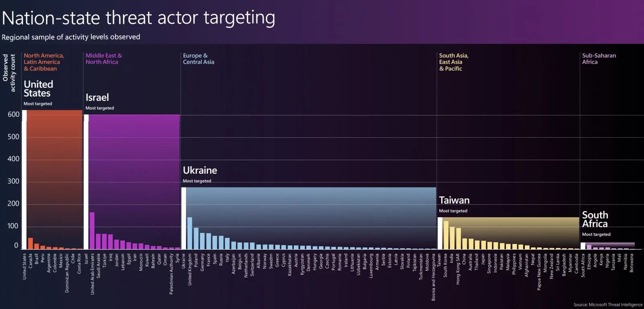
Task: Click the purple United Arab Emirates bar
Action: pyautogui.click(x=92, y=231)
